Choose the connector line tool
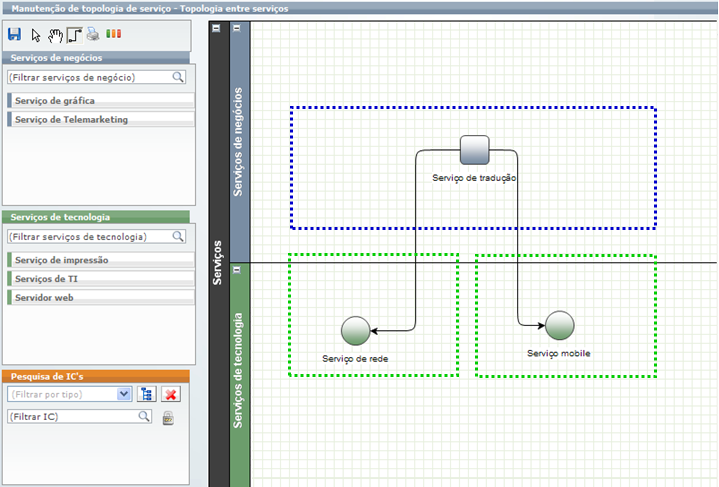719x487 pixels. pyautogui.click(x=75, y=35)
